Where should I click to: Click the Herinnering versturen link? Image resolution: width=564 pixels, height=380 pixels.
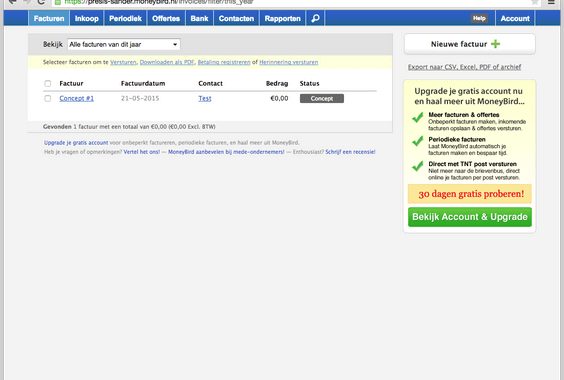(x=288, y=62)
